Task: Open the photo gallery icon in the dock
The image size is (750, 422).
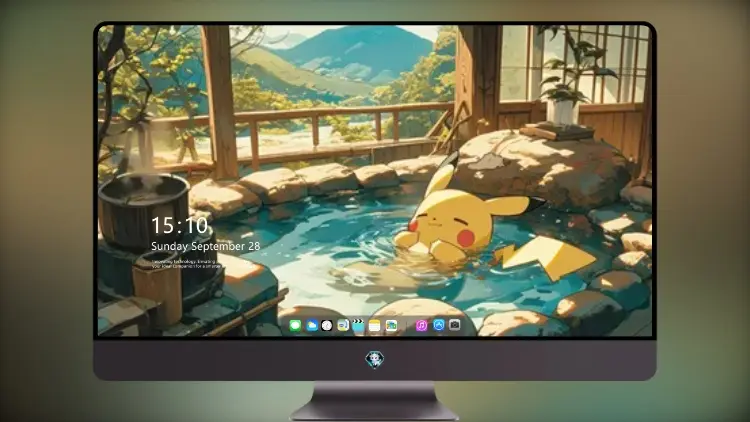Action: coord(391,326)
